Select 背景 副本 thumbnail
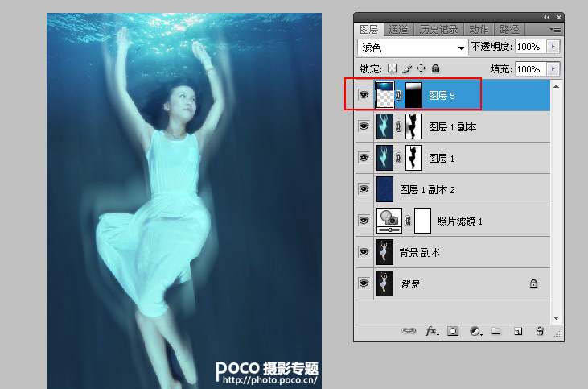The width and height of the screenshot is (588, 389). pyautogui.click(x=384, y=252)
